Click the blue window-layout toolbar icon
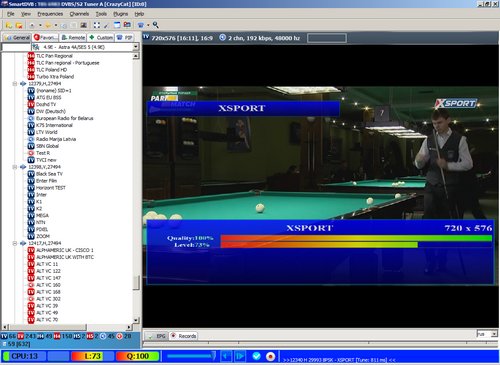Image resolution: width=500 pixels, height=365 pixels. tap(117, 25)
